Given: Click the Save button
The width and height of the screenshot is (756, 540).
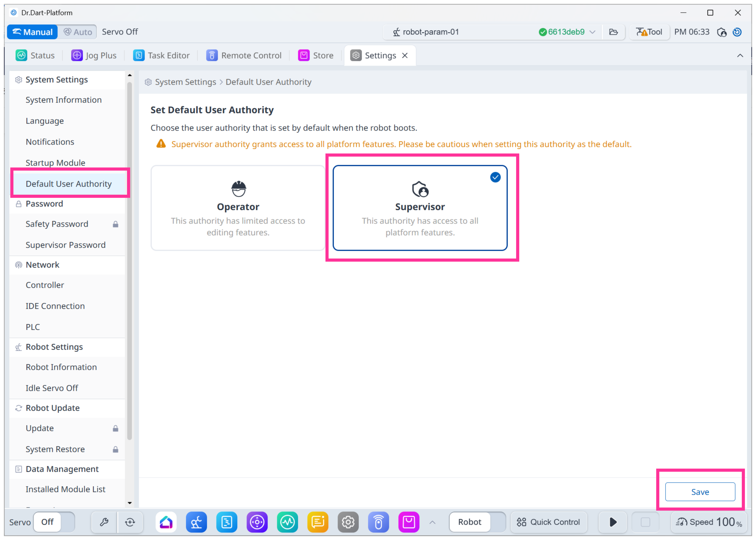Looking at the screenshot, I should [700, 492].
